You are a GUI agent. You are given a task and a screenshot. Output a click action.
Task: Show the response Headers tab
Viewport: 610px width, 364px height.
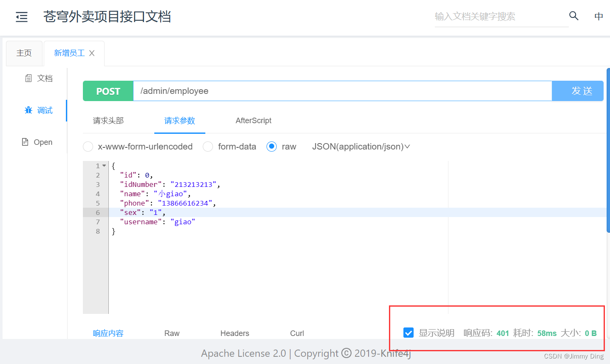[x=235, y=333]
